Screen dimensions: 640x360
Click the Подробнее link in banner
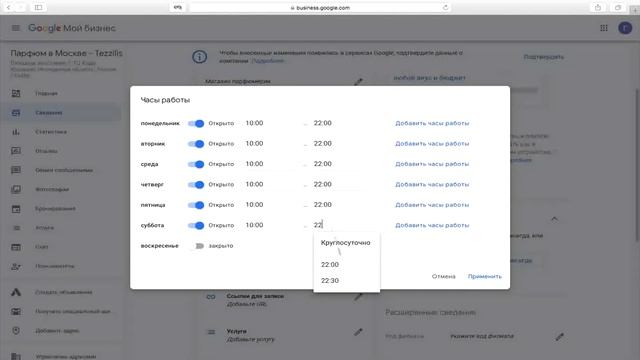pyautogui.click(x=268, y=61)
